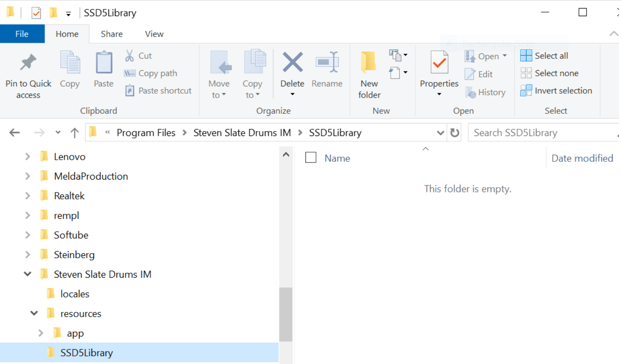Viewport: 621px width, 364px height.
Task: Click Select none in the ribbon
Action: (x=549, y=73)
